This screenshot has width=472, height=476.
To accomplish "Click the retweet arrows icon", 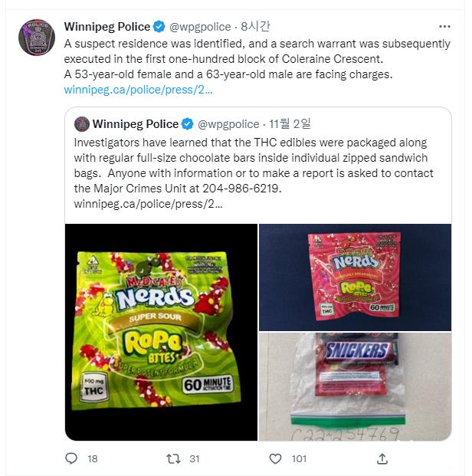I will 173,458.
